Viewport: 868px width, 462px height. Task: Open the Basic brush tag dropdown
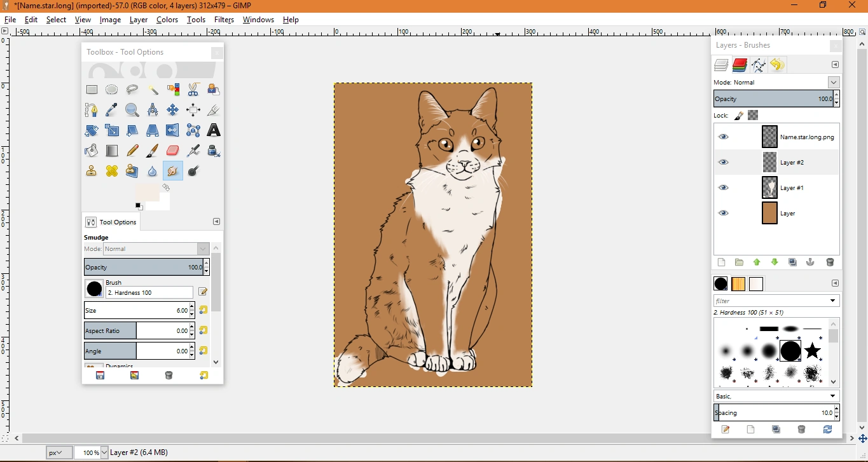point(833,397)
